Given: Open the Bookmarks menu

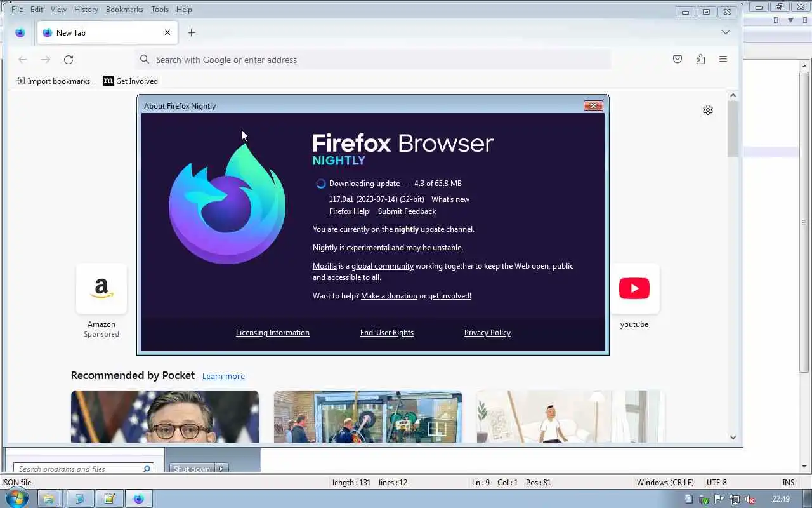Looking at the screenshot, I should tap(124, 10).
